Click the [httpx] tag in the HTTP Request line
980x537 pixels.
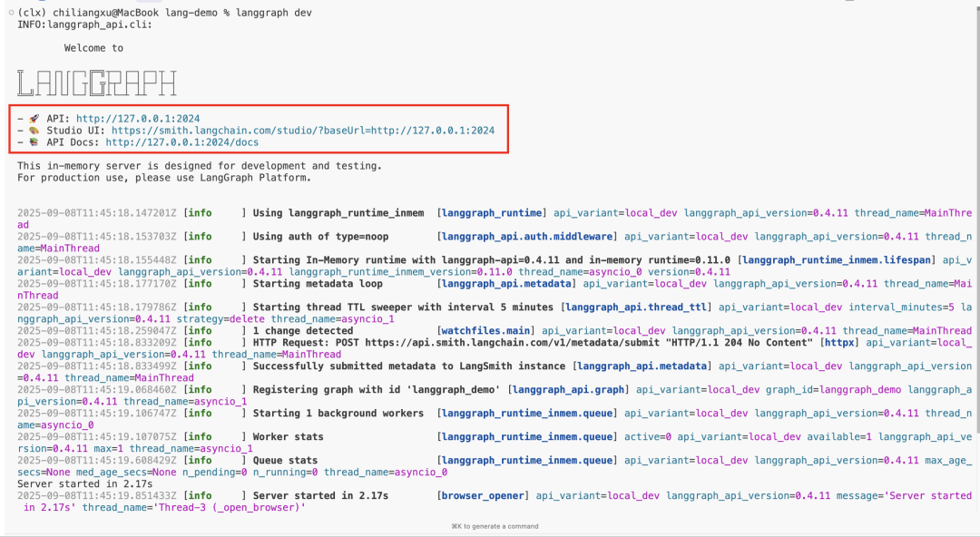839,342
